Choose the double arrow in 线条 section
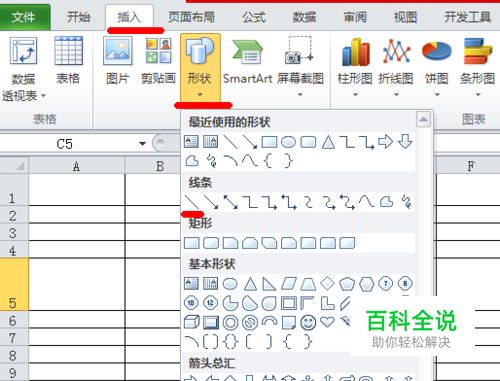Image resolution: width=500 pixels, height=381 pixels. click(230, 202)
